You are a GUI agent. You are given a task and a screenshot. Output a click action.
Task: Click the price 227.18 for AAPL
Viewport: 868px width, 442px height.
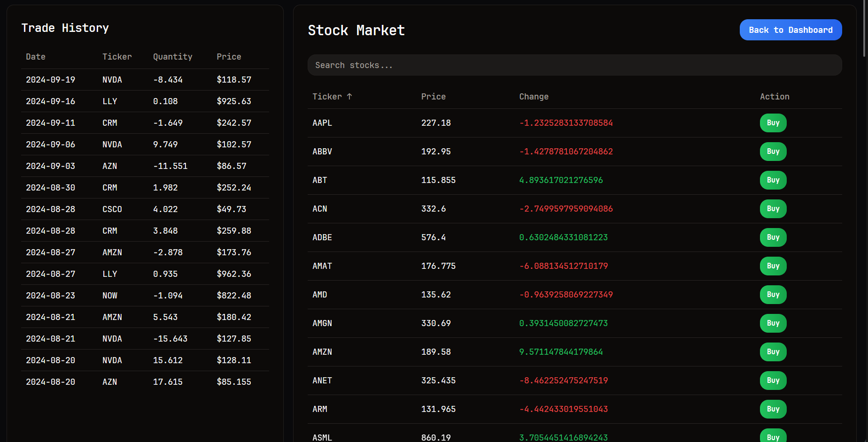[436, 123]
